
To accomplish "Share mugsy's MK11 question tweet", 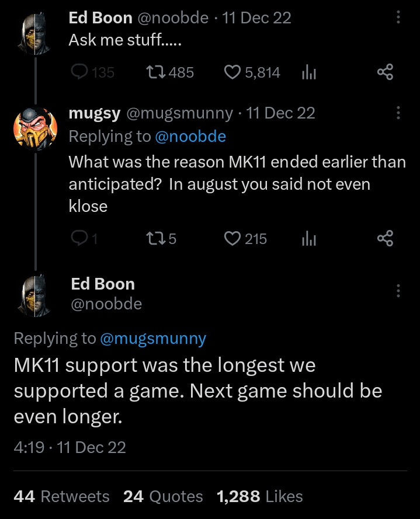I will [385, 238].
